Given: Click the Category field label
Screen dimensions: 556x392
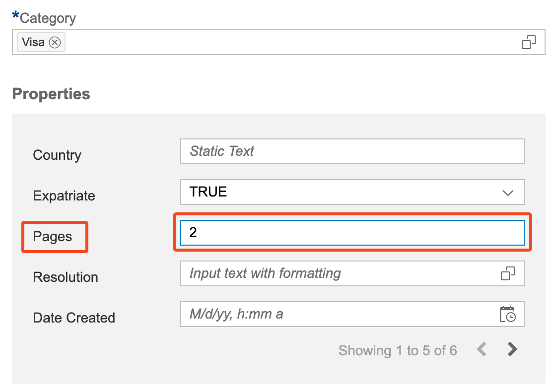Looking at the screenshot, I should (x=48, y=18).
